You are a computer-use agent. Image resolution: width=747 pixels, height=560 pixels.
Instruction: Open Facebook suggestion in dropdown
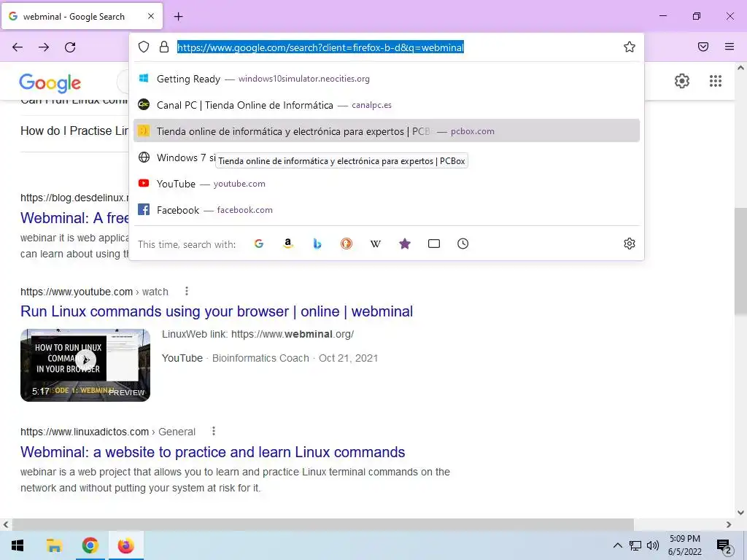[x=387, y=210]
